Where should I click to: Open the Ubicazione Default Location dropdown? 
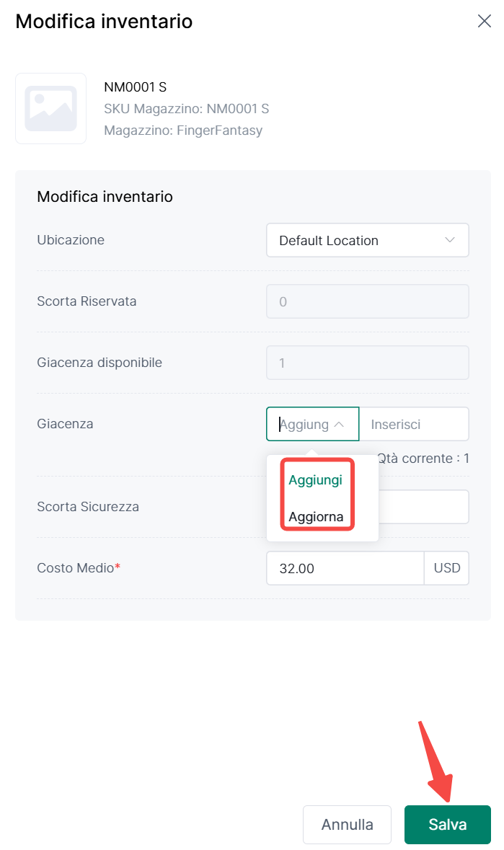pos(367,240)
